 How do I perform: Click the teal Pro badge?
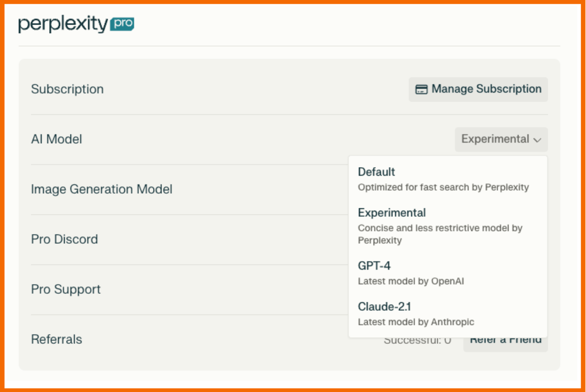122,24
